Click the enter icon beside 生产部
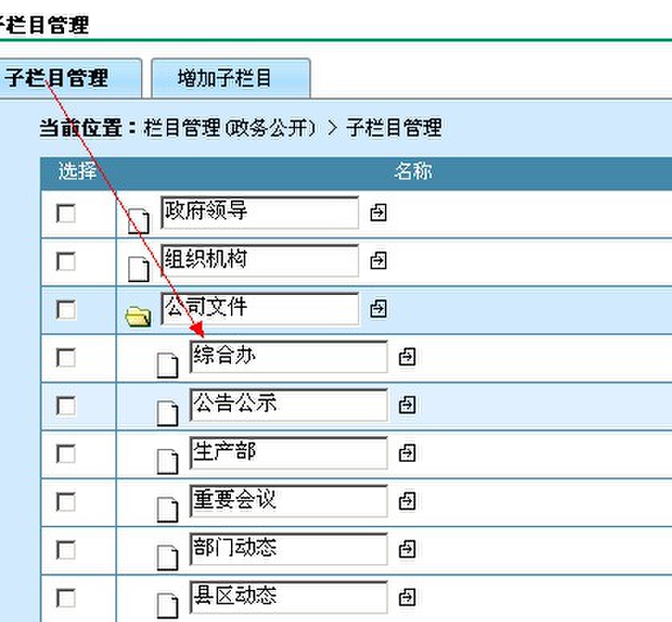Viewport: 672px width, 622px height. pyautogui.click(x=407, y=454)
